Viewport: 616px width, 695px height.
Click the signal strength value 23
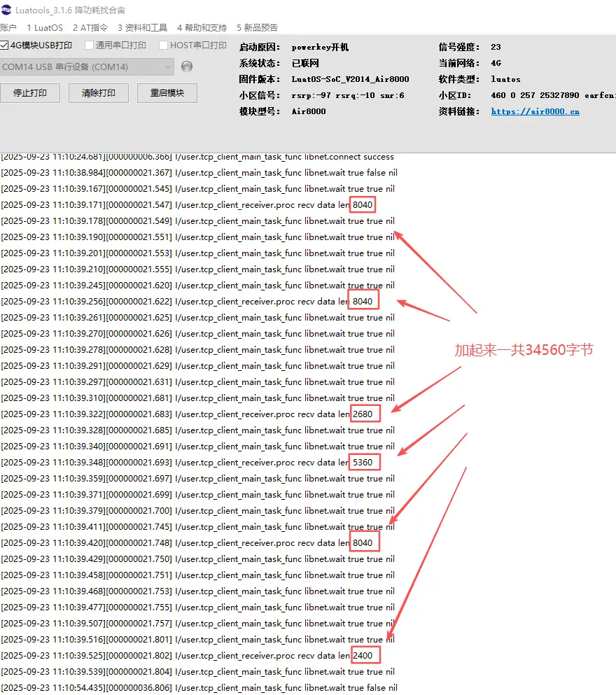(496, 47)
